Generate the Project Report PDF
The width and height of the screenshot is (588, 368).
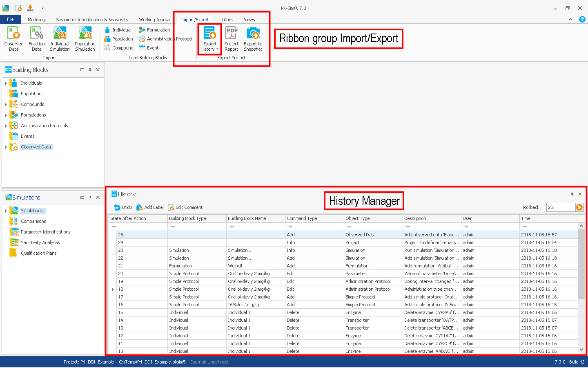232,39
